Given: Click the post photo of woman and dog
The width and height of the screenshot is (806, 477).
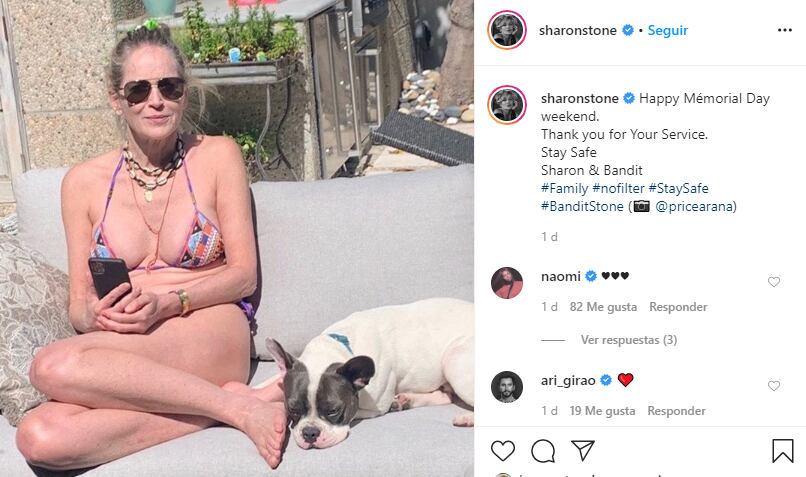Looking at the screenshot, I should click(x=237, y=238).
